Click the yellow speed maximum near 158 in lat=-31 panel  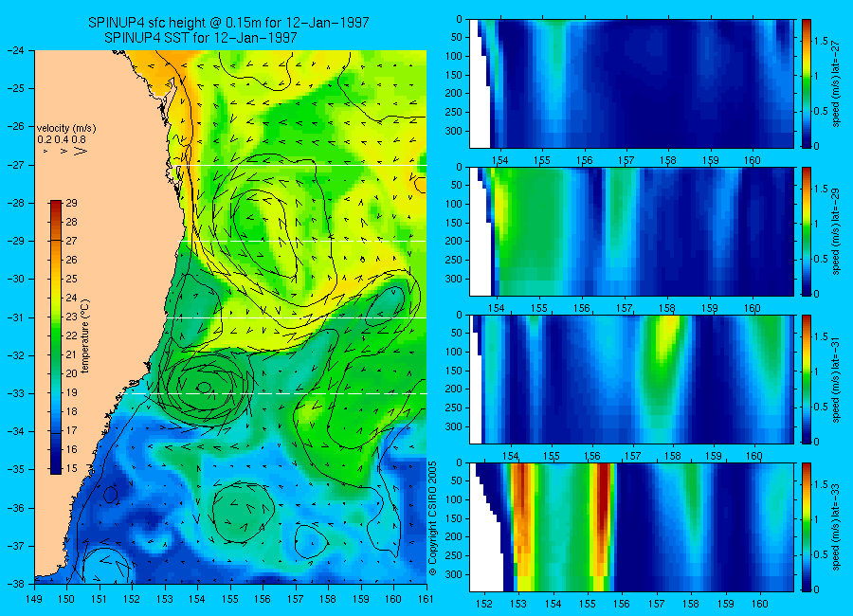(667, 335)
